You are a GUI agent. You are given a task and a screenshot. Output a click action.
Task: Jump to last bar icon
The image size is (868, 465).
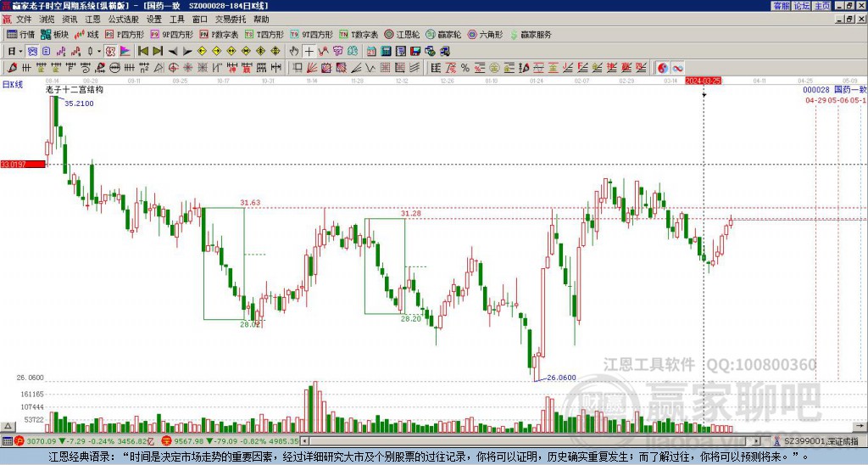(x=158, y=52)
